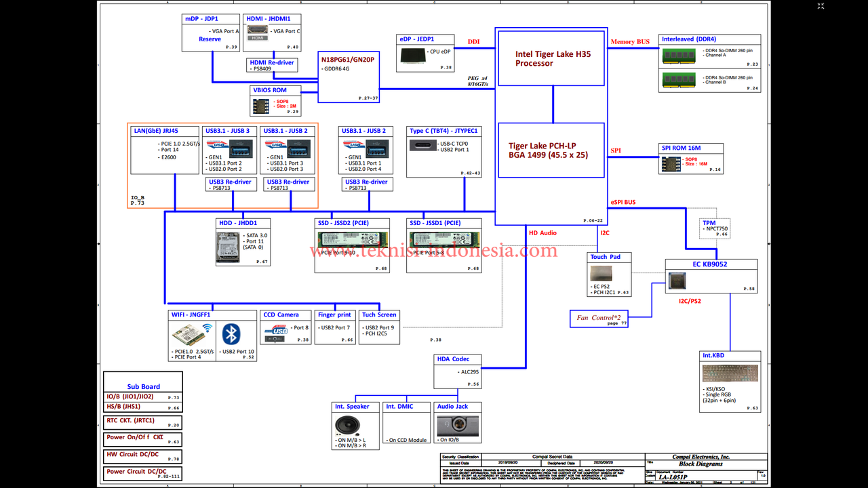This screenshot has height=488, width=868.
Task: Click the Interleaved (DDR4) heading
Action: [689, 39]
